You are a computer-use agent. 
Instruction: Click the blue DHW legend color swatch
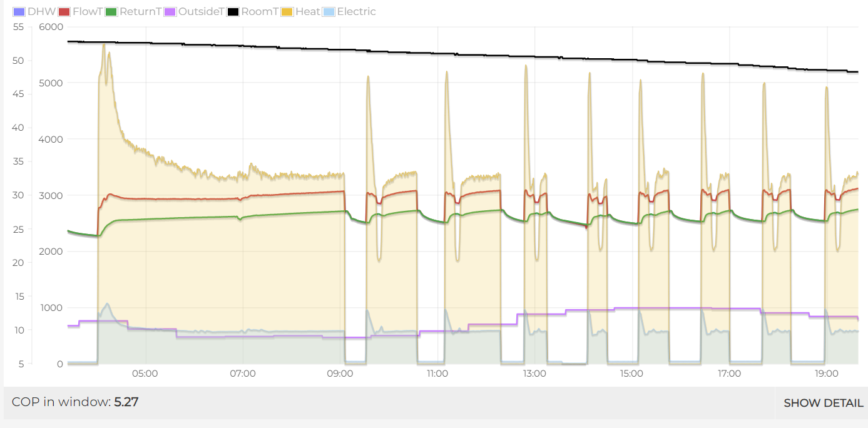point(19,12)
